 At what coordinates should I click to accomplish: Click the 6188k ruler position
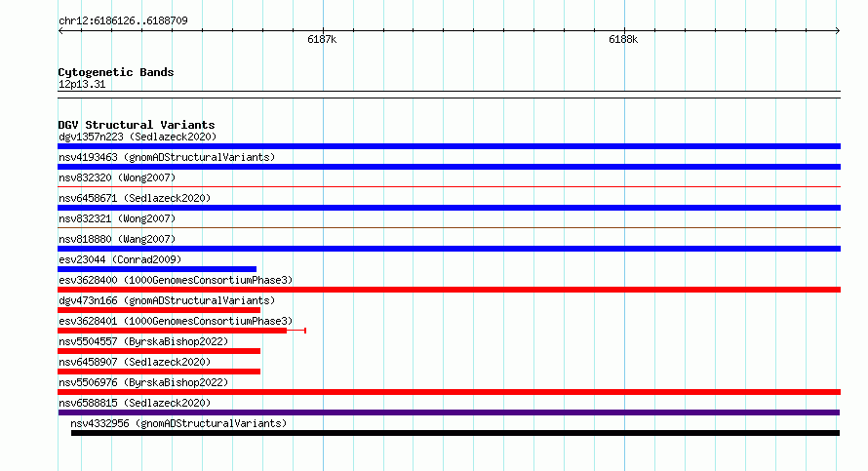(x=623, y=39)
